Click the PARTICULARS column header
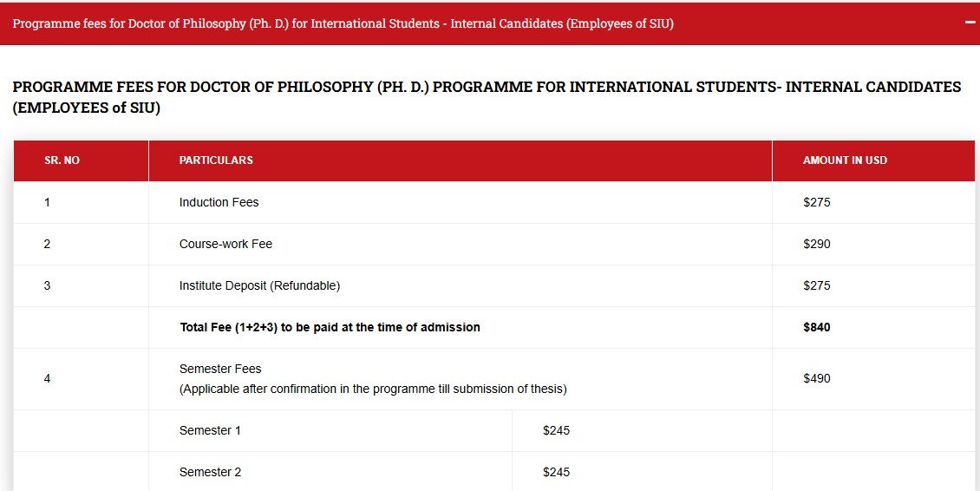Viewport: 980px width, 491px height. click(x=216, y=160)
